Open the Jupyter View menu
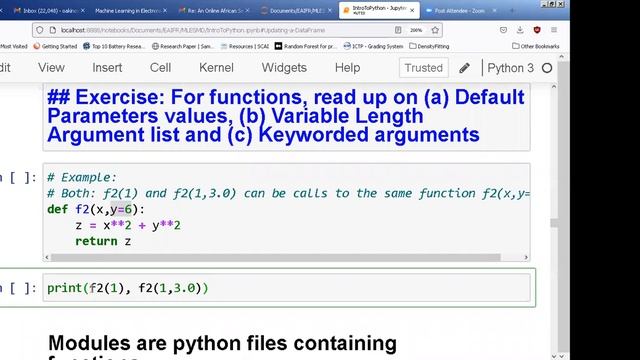The image size is (640, 360). (51, 68)
